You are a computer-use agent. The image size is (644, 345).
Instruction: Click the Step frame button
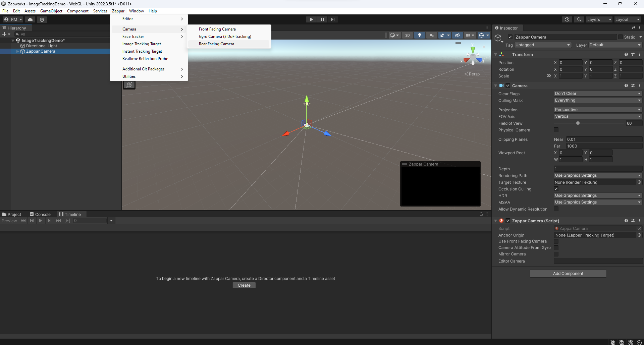[x=332, y=19]
